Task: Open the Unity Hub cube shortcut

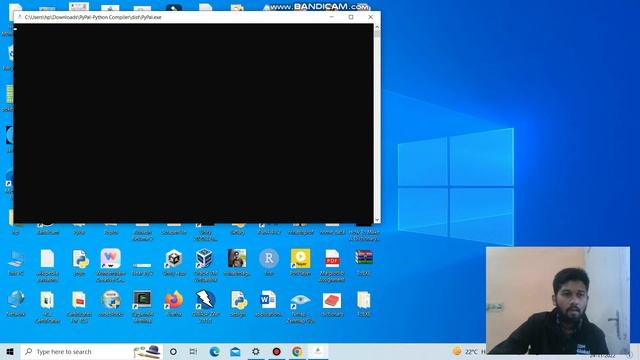Action: pos(173,259)
